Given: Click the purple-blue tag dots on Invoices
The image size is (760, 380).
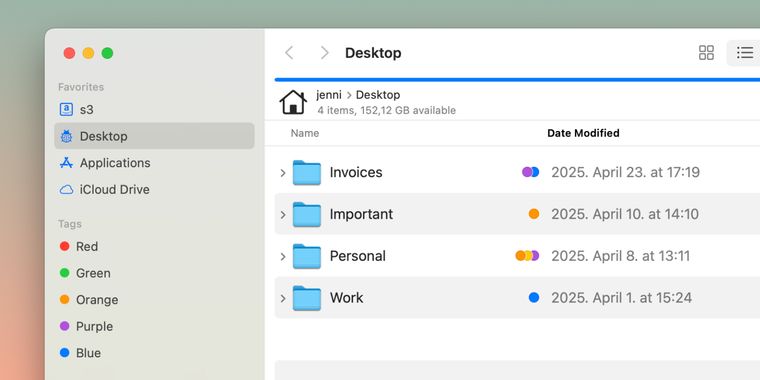Looking at the screenshot, I should pos(530,172).
